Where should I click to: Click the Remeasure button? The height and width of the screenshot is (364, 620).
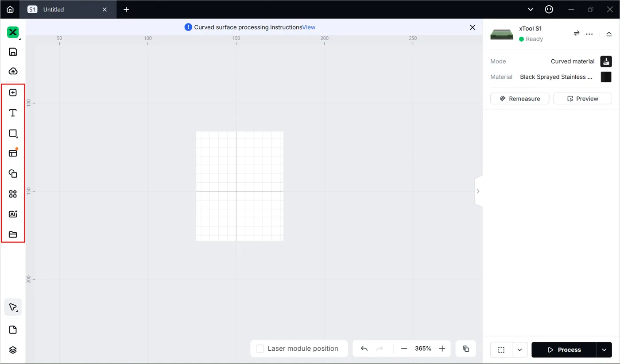coord(520,99)
